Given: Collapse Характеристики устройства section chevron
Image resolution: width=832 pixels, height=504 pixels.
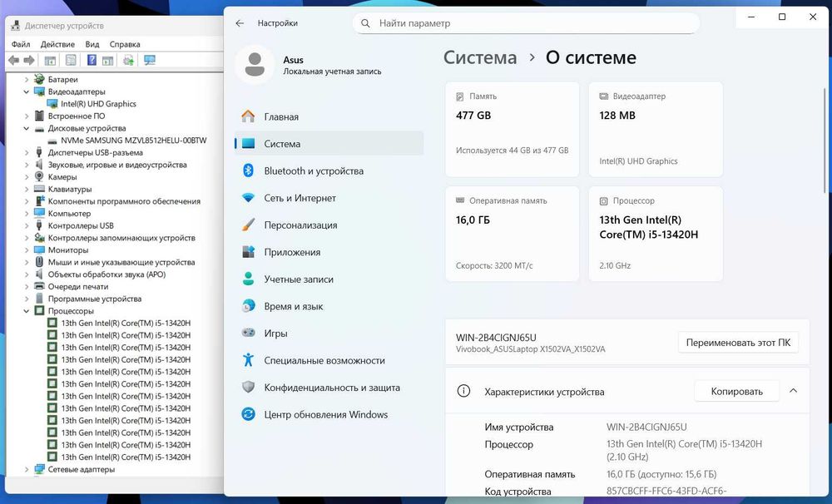Looking at the screenshot, I should click(793, 391).
